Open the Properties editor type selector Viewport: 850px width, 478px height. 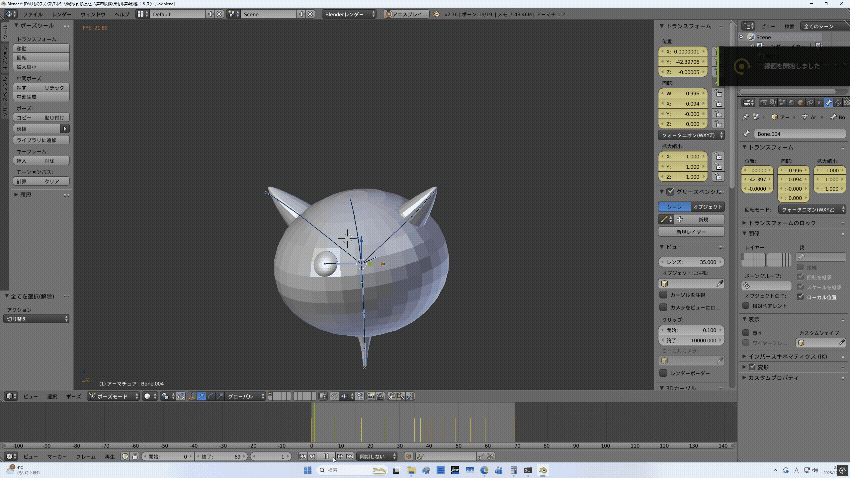point(748,102)
